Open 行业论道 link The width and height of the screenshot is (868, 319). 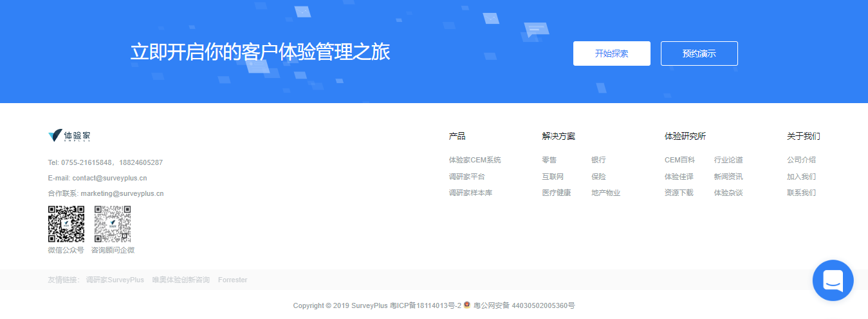[728, 160]
